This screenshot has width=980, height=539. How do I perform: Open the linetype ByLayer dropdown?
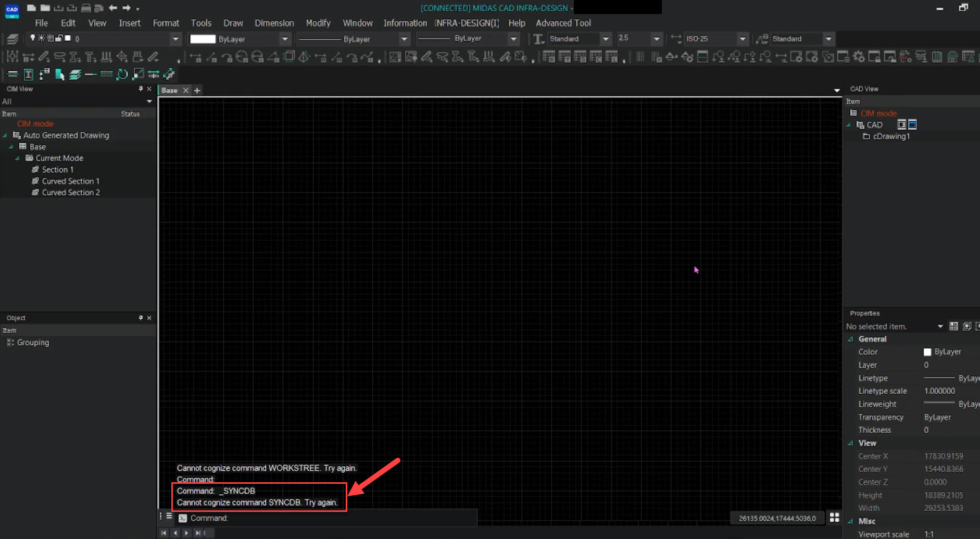pyautogui.click(x=404, y=39)
